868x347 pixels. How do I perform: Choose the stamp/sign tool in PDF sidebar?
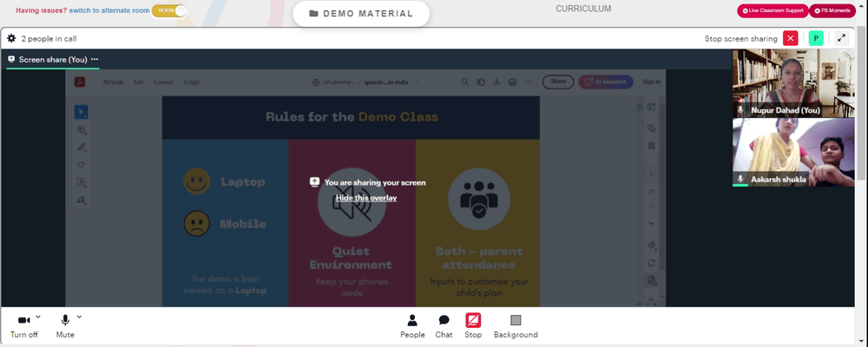tap(82, 200)
